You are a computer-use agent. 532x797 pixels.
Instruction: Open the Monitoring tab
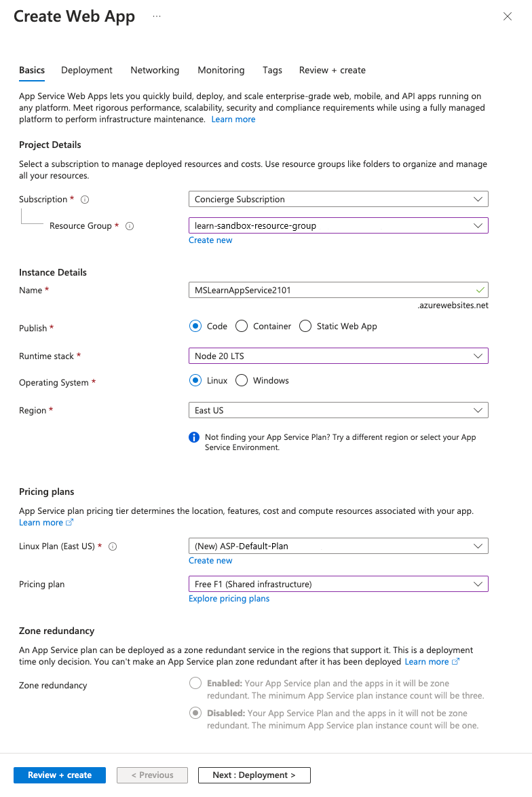(x=221, y=70)
